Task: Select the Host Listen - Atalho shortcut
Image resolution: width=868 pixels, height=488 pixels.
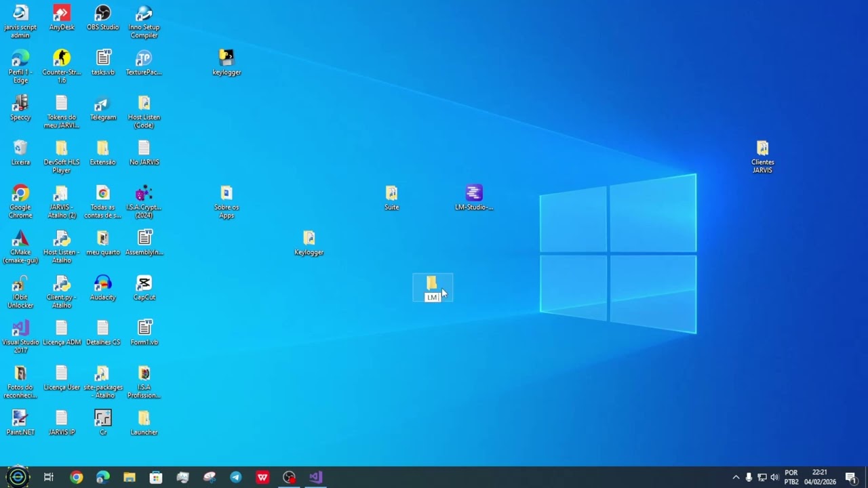Action: [62, 247]
